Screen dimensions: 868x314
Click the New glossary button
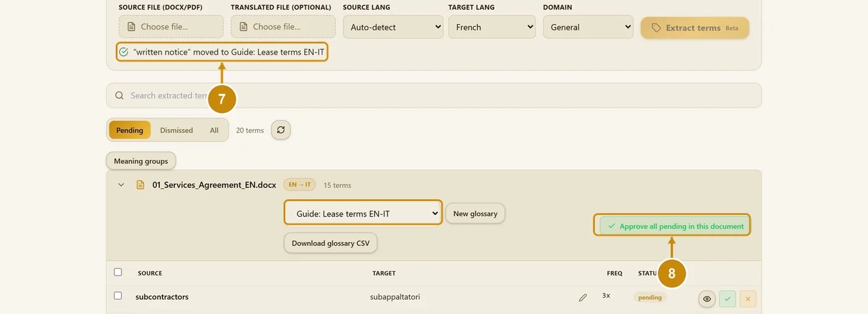click(476, 213)
